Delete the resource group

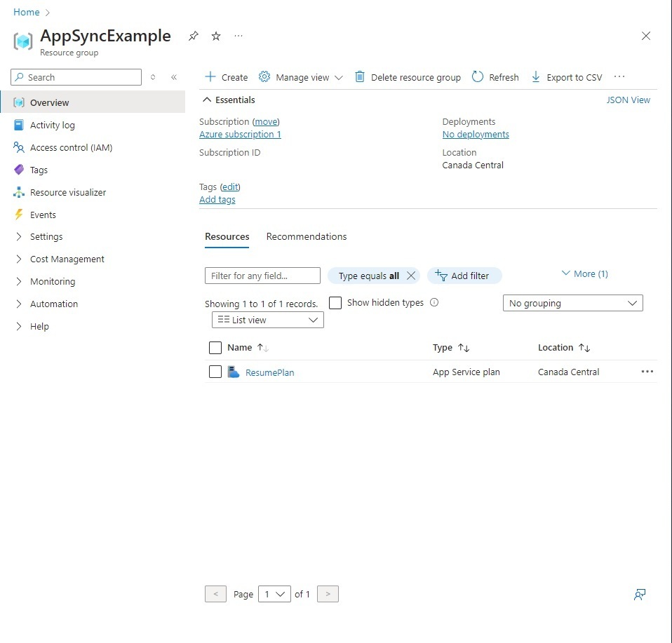(407, 76)
